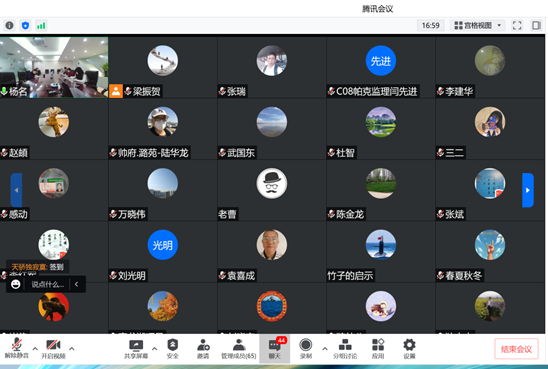The width and height of the screenshot is (548, 369).
Task: Click 天骄独寂寞: 签到 chat message
Action: click(x=37, y=267)
